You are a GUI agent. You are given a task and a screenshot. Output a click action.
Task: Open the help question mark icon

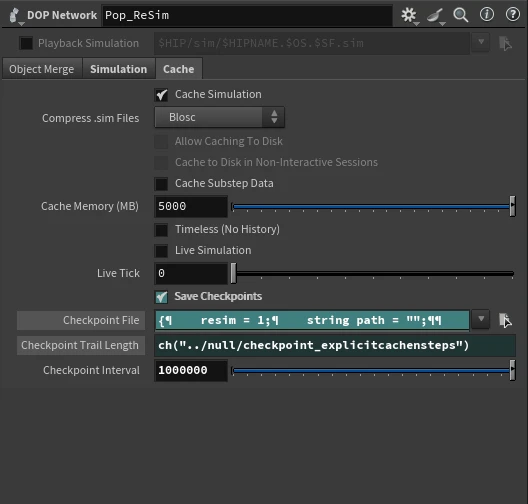[513, 15]
